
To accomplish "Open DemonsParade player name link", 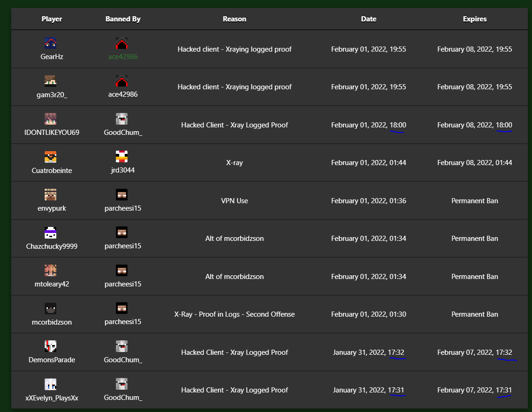I will (52, 360).
